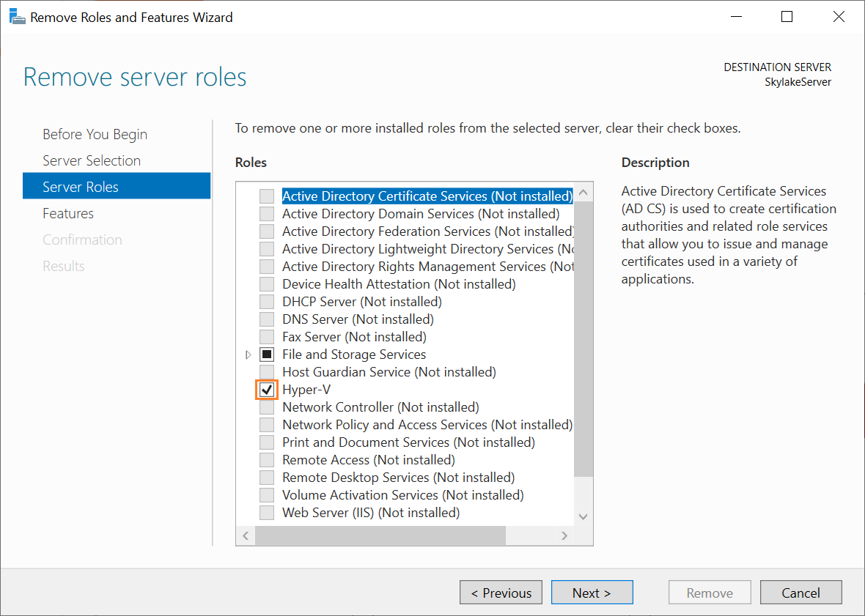The image size is (865, 616).
Task: Click Active Directory Certificate Services checkbox
Action: [x=267, y=196]
